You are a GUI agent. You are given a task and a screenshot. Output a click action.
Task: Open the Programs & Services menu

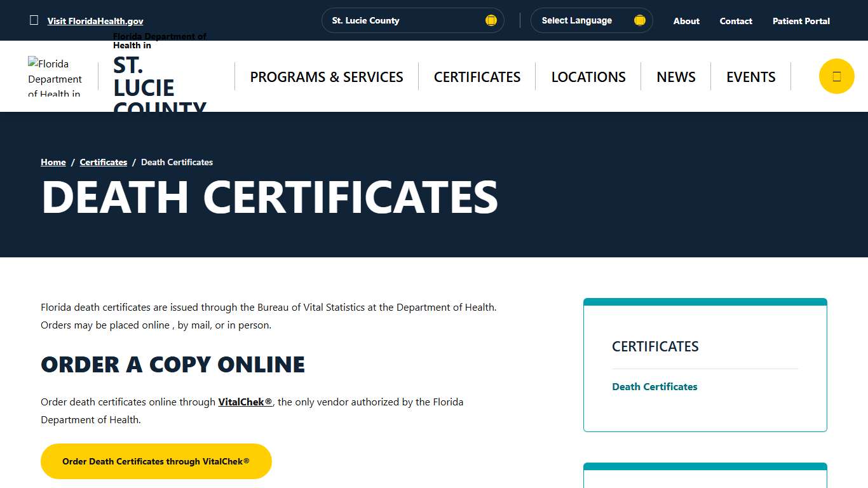click(x=326, y=76)
